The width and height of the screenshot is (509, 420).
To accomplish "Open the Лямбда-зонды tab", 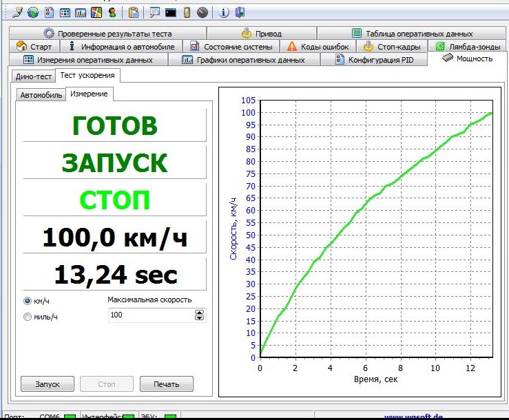I will click(x=468, y=47).
